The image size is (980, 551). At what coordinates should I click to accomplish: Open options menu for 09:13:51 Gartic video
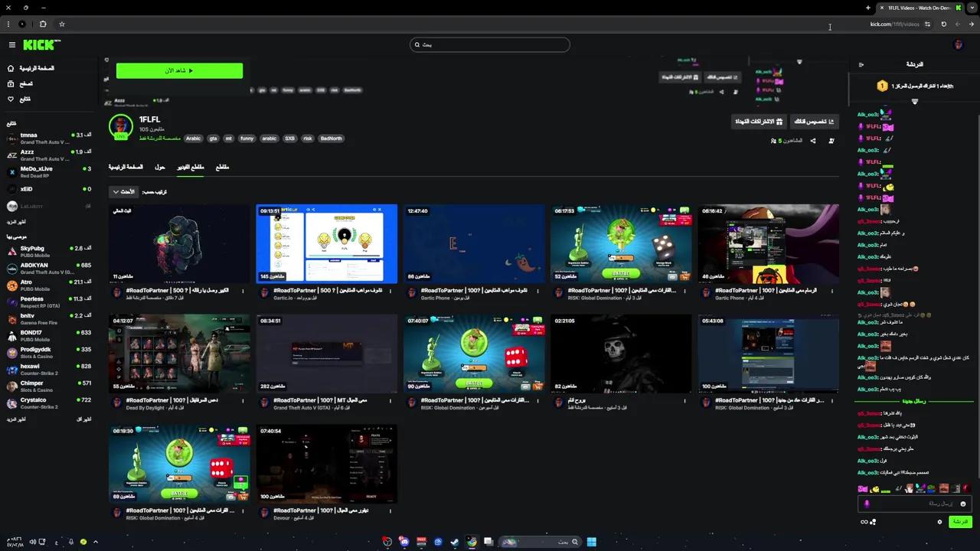tap(390, 291)
